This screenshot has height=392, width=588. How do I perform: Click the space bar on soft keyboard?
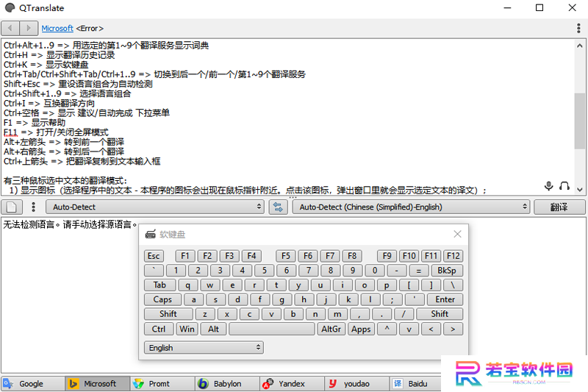(272, 329)
